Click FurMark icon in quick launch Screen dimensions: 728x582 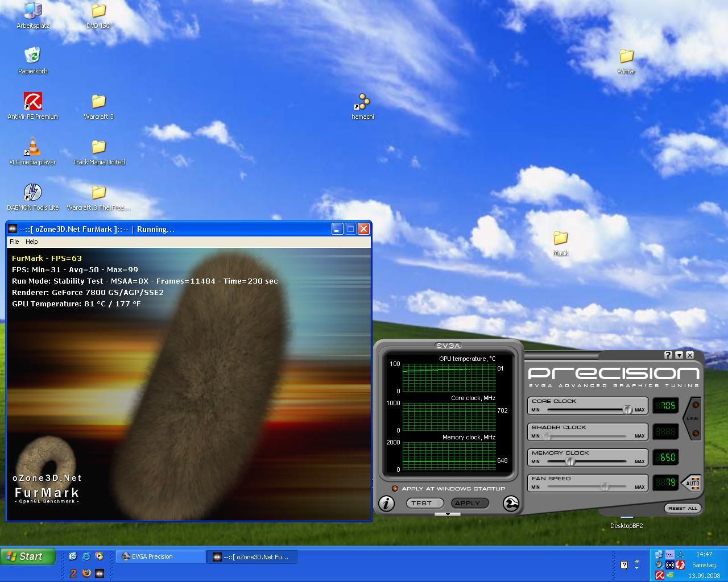(100, 573)
